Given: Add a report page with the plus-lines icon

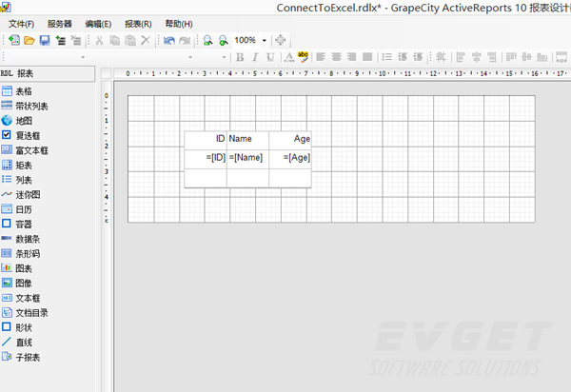Looking at the screenshot, I should pos(61,40).
